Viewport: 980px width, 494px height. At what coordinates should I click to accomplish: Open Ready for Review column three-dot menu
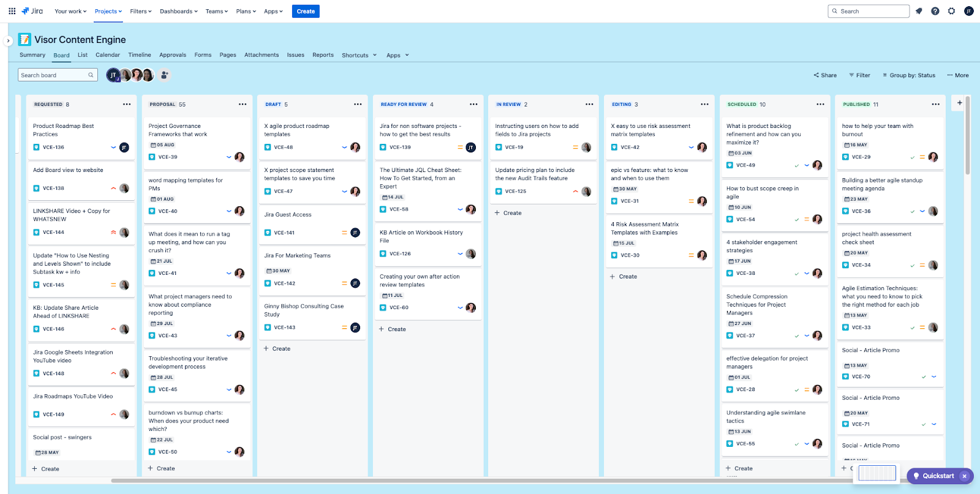473,104
